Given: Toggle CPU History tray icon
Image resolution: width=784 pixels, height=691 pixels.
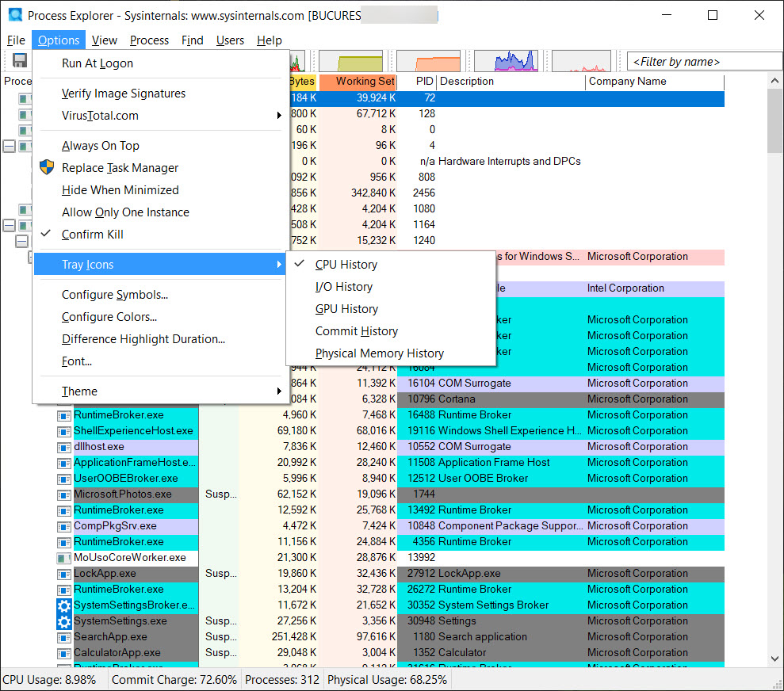Looking at the screenshot, I should [x=391, y=265].
